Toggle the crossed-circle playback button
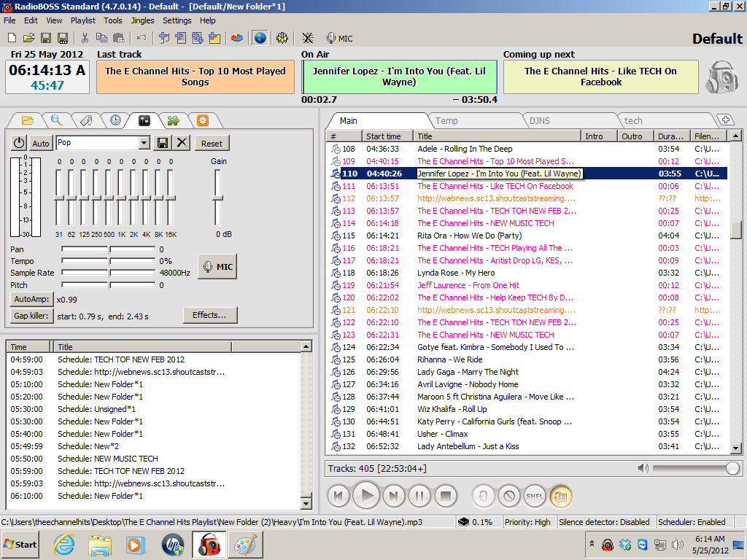The height and width of the screenshot is (560, 747). click(x=508, y=496)
